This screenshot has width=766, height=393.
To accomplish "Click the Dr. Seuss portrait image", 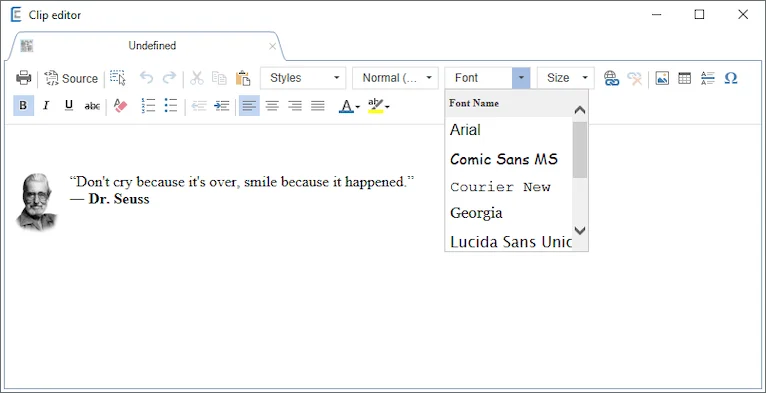I will pyautogui.click(x=36, y=201).
